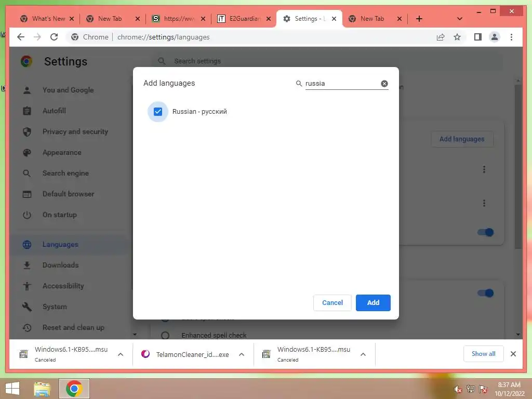Click the taskbar clock 8:37 AM
Image resolution: width=532 pixels, height=399 pixels.
[509, 385]
